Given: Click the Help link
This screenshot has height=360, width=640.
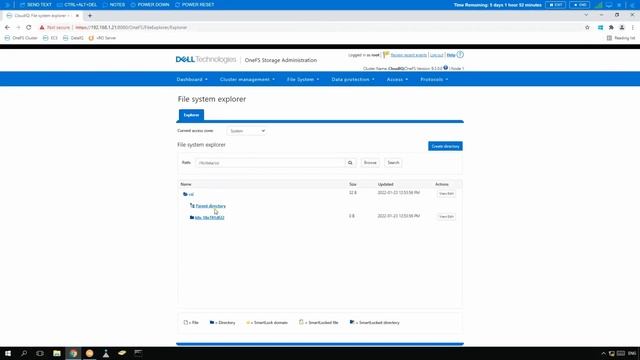Looking at the screenshot, I should [x=451, y=55].
